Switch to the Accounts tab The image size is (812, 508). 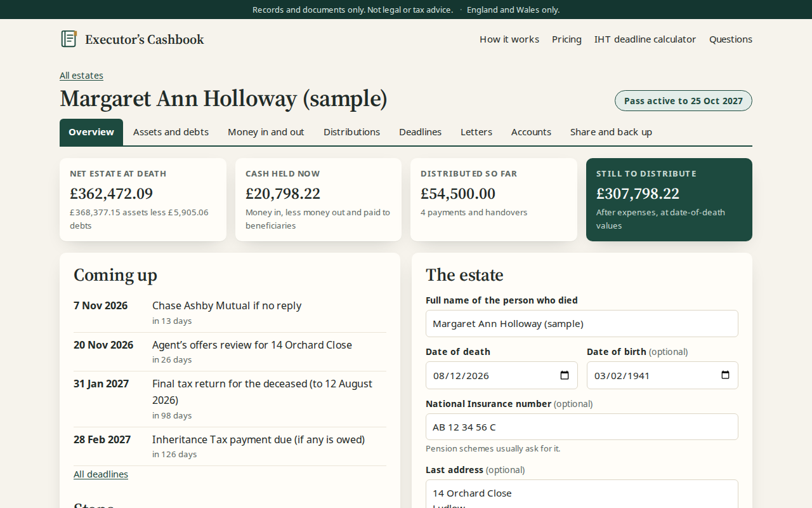(x=531, y=132)
